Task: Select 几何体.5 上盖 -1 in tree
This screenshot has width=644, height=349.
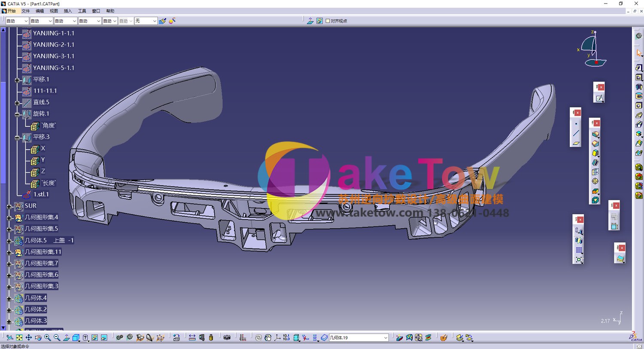Action: [x=49, y=240]
